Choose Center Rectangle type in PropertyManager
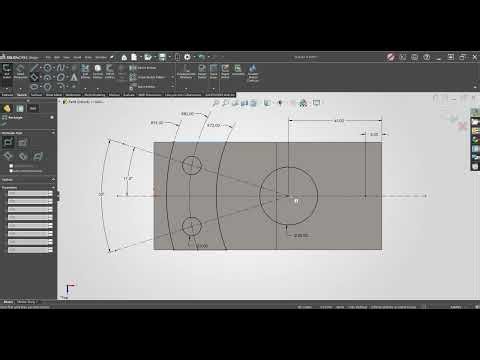Image resolution: width=480 pixels, height=360 pixels. pos(22,142)
